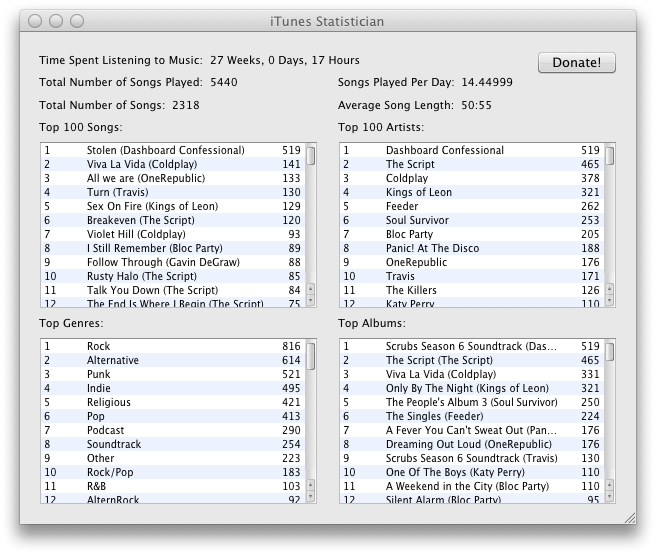Click the scroll down arrow in Top 100 Songs list

coord(310,300)
